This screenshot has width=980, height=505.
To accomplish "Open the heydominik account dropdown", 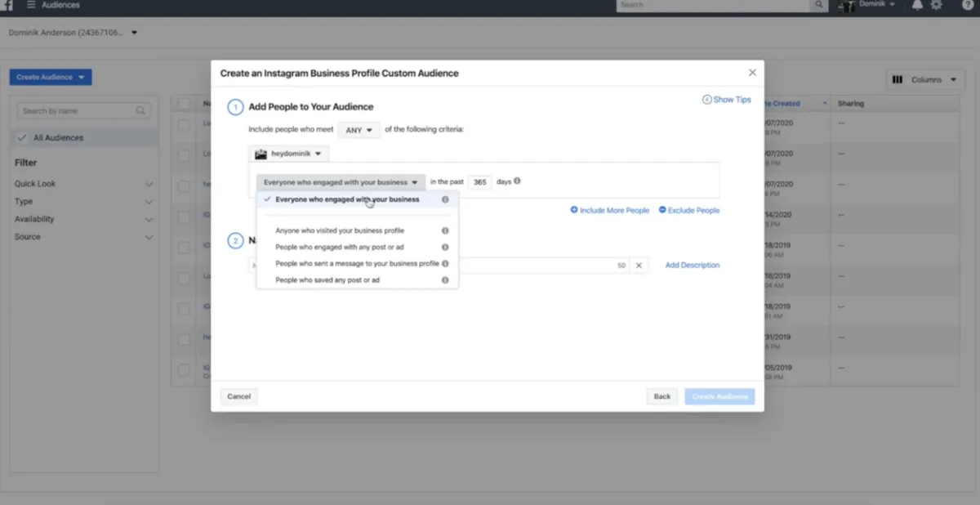I will (x=288, y=153).
